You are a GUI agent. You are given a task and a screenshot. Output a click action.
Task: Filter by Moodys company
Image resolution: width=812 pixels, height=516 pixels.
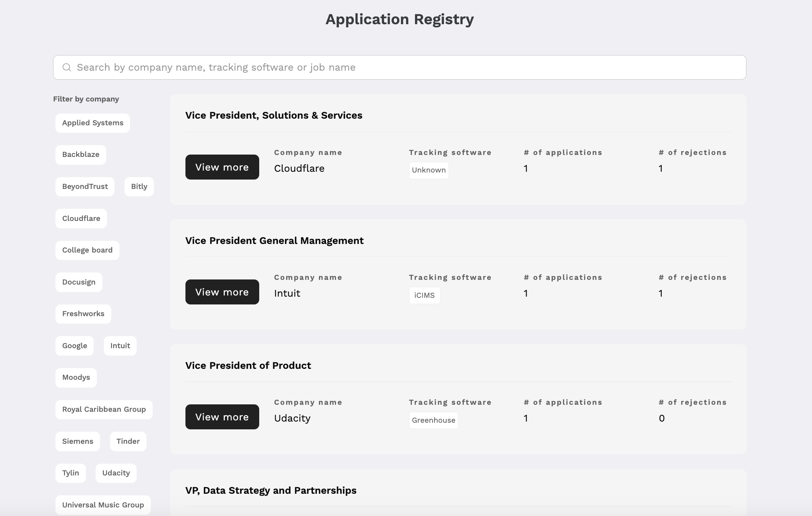[76, 377]
